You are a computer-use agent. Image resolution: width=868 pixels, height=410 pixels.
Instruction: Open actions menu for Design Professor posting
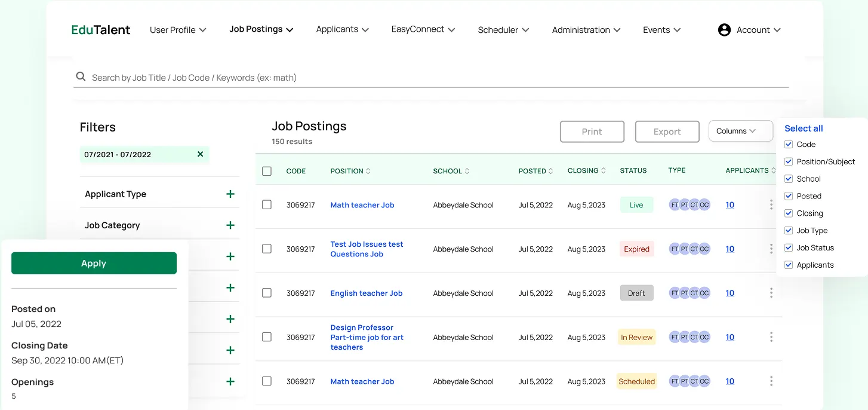[771, 337]
